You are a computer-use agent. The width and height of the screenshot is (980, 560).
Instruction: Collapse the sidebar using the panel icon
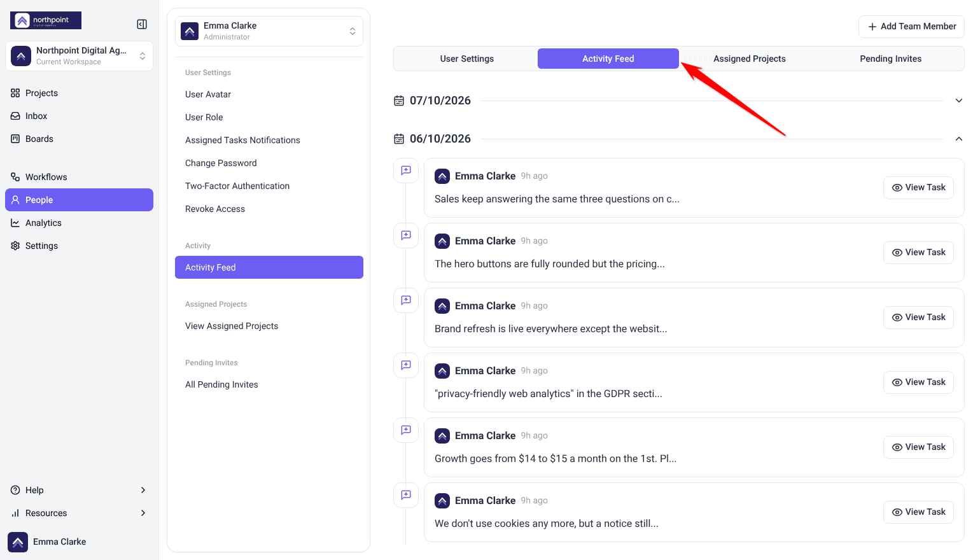(x=142, y=24)
